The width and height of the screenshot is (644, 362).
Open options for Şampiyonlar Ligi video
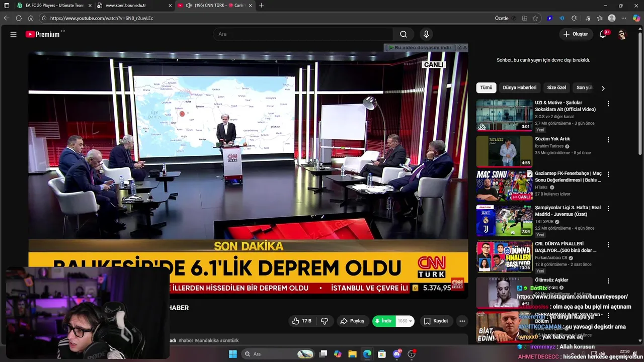(x=608, y=208)
